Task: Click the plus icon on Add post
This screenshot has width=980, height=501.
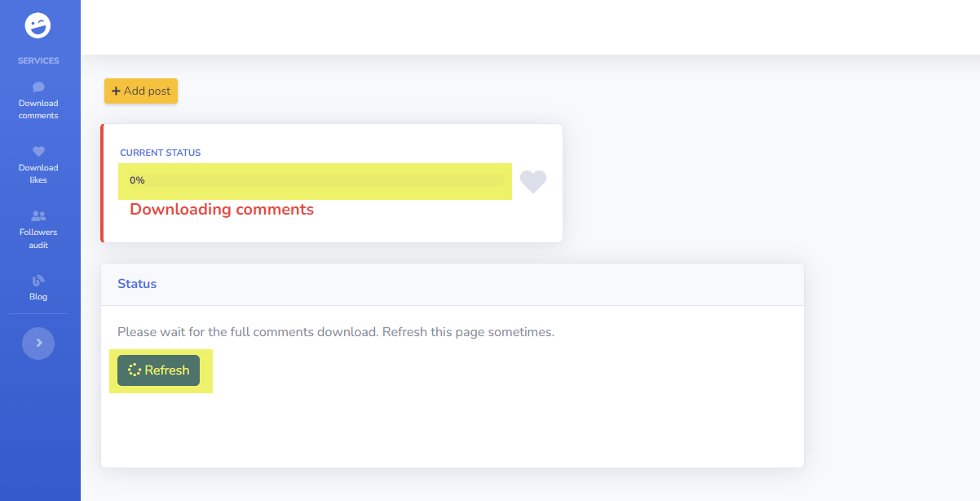Action: click(x=116, y=91)
